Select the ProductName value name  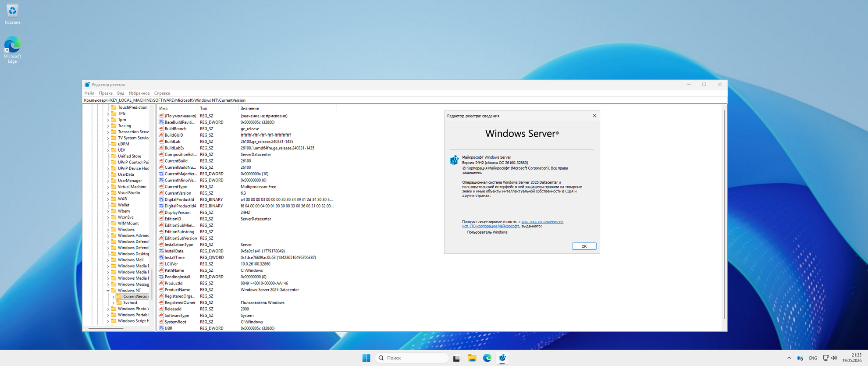(177, 290)
